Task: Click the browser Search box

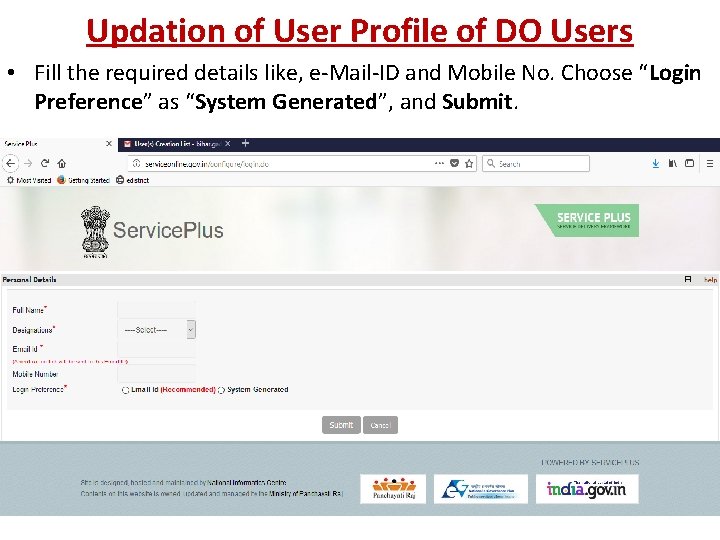Action: pos(536,163)
